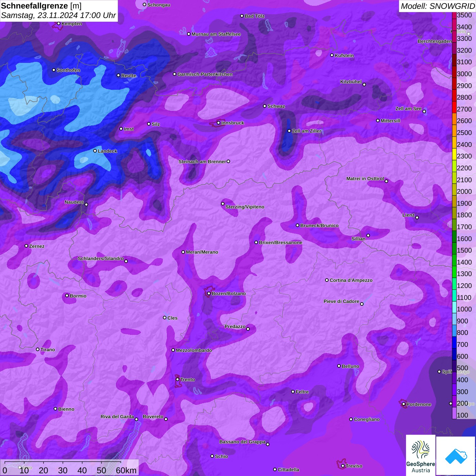476x476 pixels.
Task: Click the 'Cittadella' label
Action: tap(289, 470)
